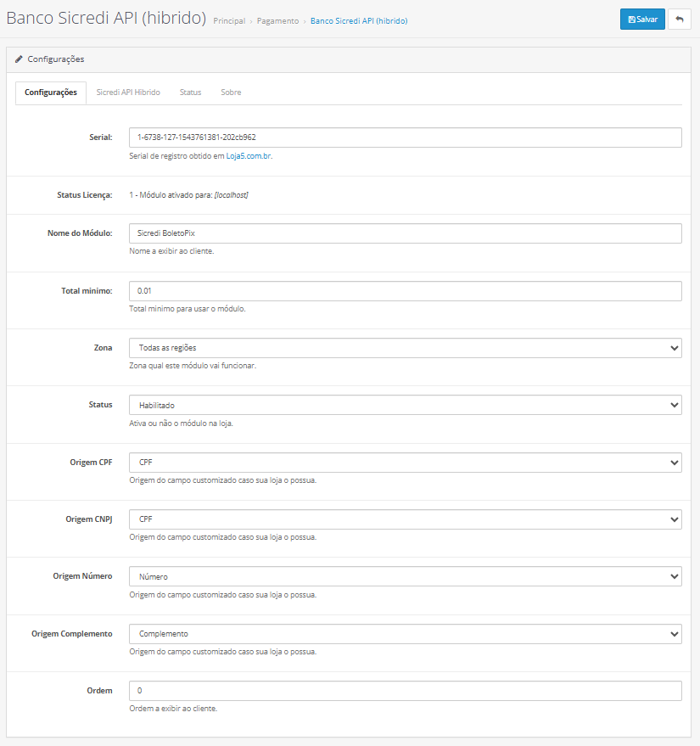Open the Status tab
Viewport: 700px width, 746px height.
point(190,93)
